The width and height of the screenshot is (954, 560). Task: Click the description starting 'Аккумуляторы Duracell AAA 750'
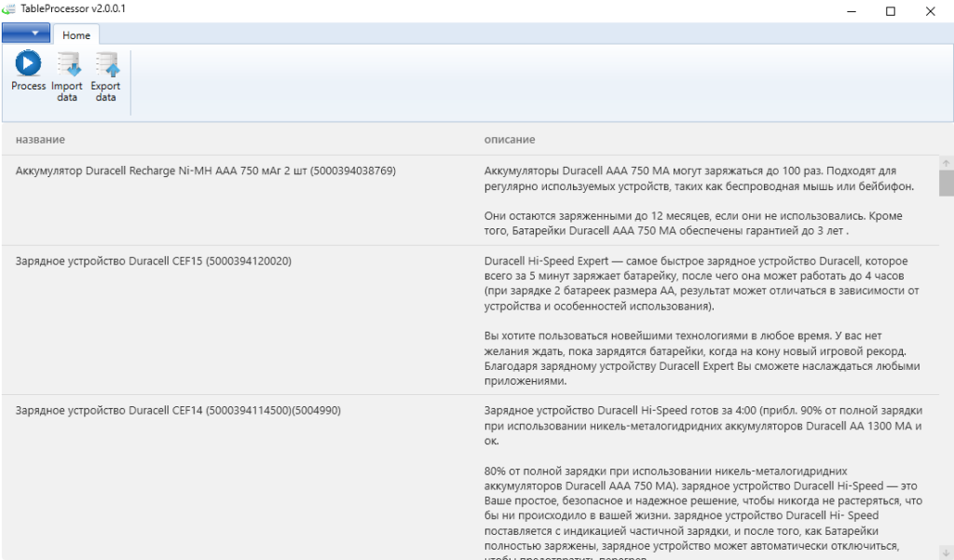click(699, 201)
